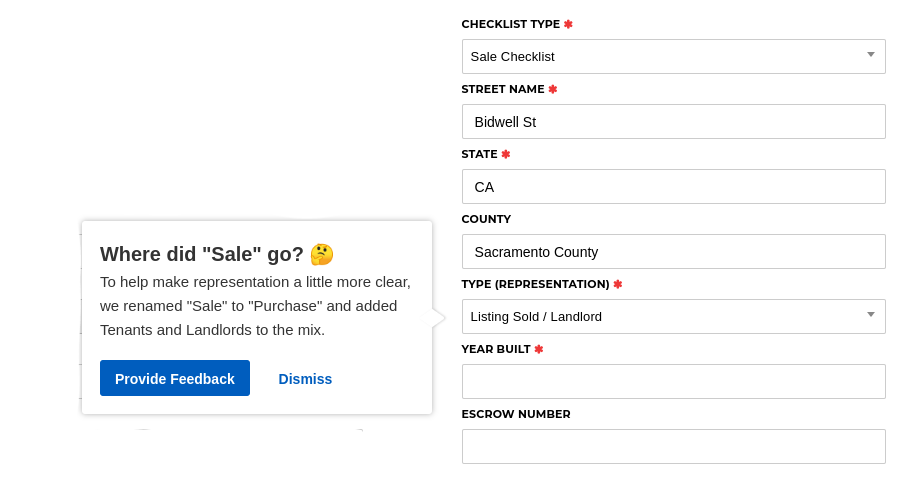Click the State field containing CA
The height and width of the screenshot is (478, 905).
click(x=674, y=186)
